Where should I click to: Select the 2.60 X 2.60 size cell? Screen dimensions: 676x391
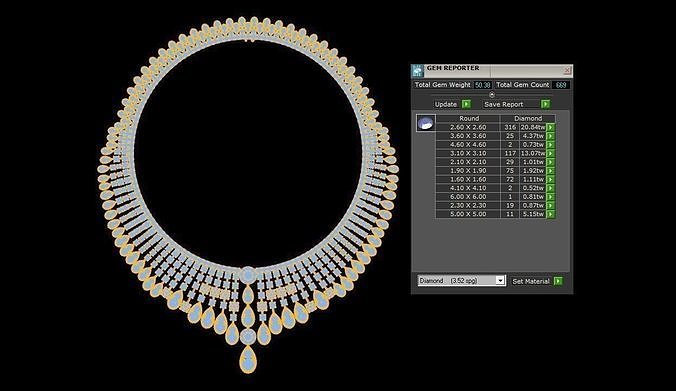(x=468, y=127)
